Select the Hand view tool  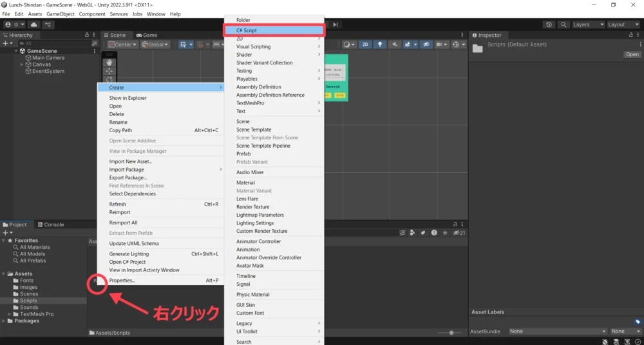[x=109, y=62]
